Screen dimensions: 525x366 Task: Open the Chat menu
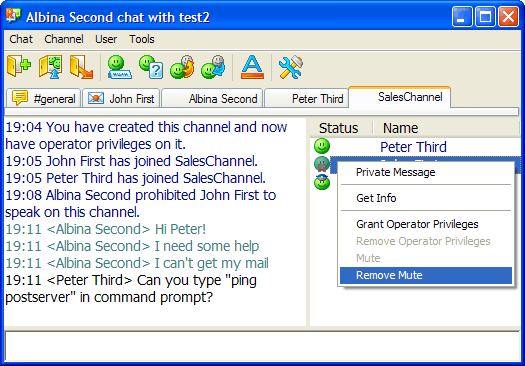21,39
